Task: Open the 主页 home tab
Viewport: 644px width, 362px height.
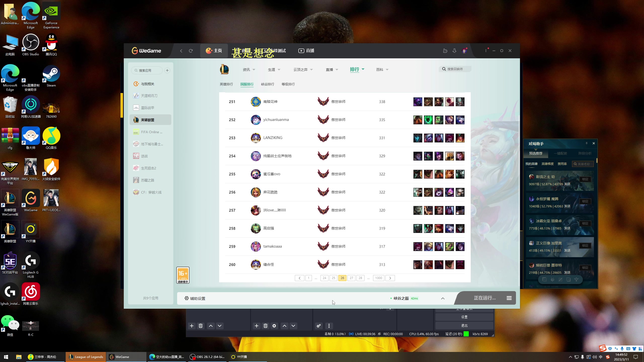Action: pos(214,51)
